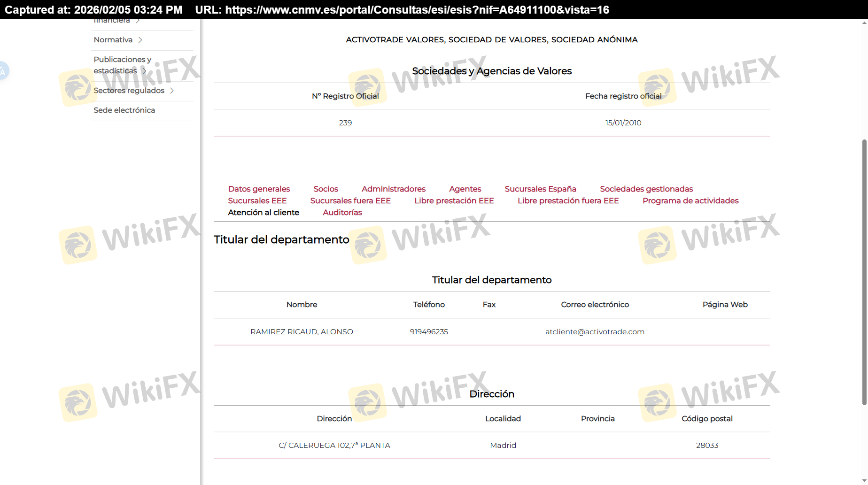
Task: Open Programa de actividades tab
Action: tap(690, 200)
